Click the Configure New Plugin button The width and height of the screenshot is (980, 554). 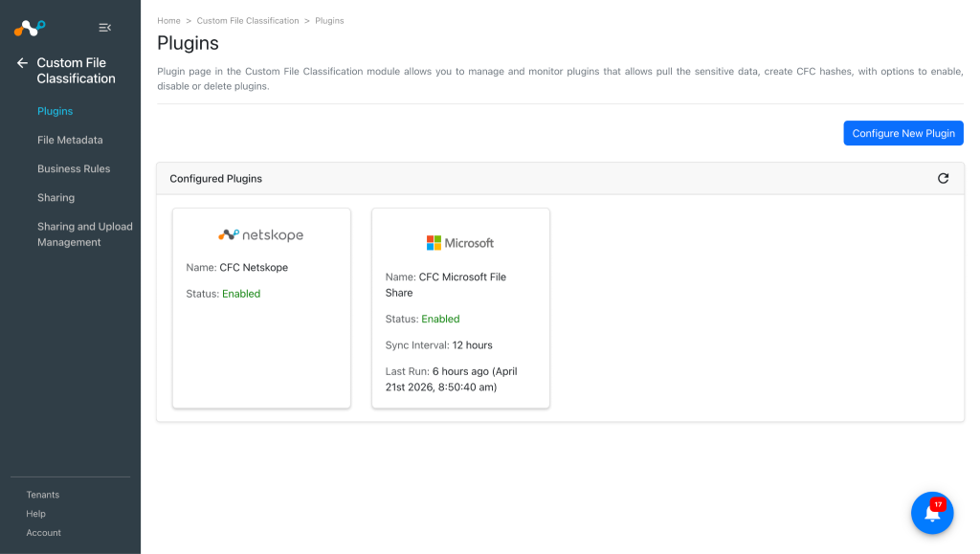click(x=903, y=133)
